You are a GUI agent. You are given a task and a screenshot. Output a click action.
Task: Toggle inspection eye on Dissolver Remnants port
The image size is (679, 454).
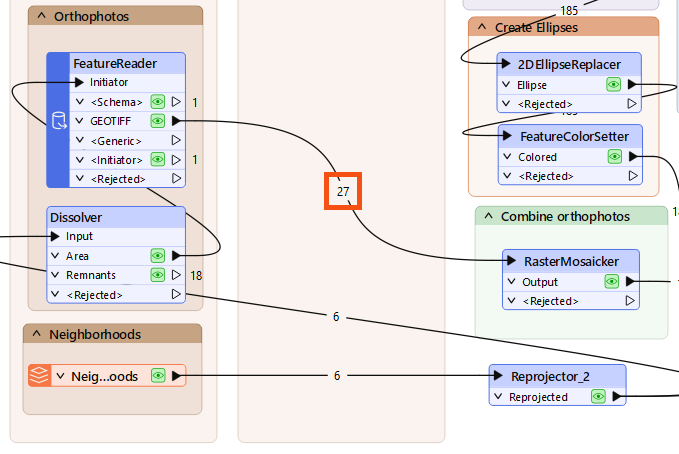click(157, 275)
